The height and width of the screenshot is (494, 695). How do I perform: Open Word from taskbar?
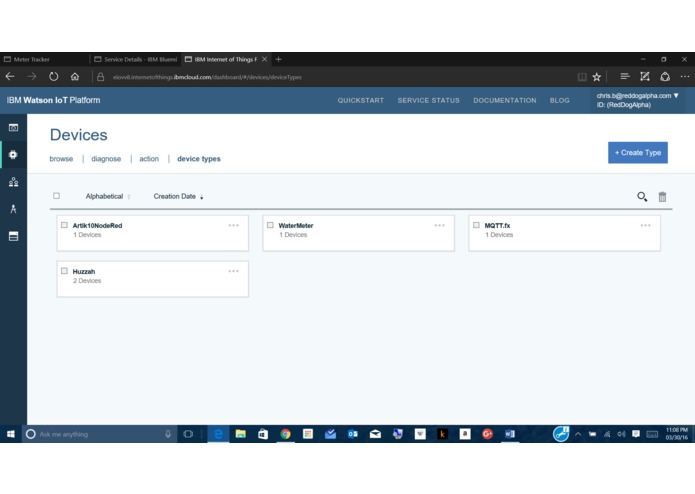(510, 434)
